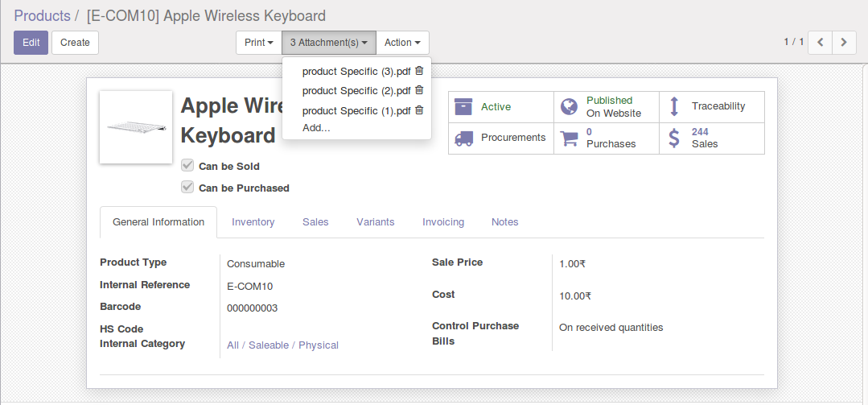
Task: Click the Edit button
Action: coord(31,43)
